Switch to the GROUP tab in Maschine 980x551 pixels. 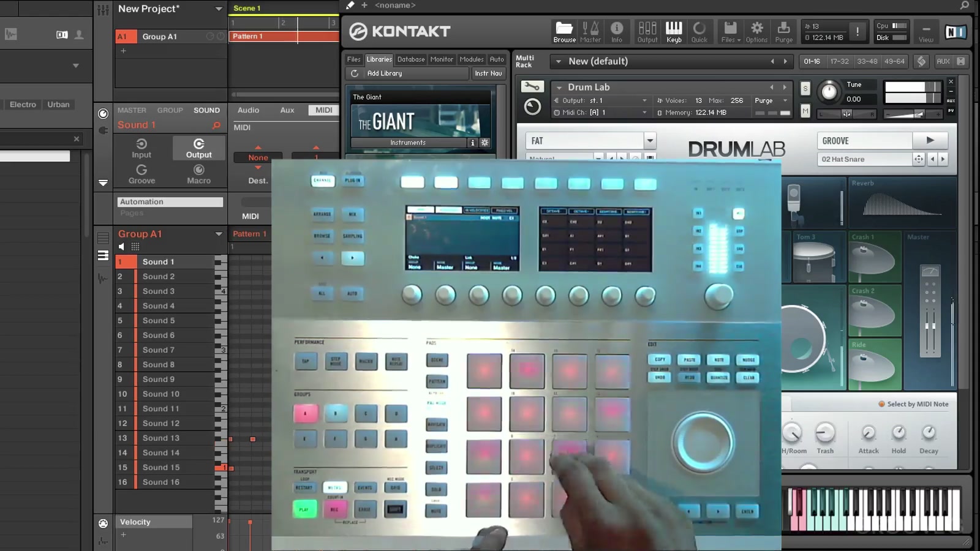170,110
